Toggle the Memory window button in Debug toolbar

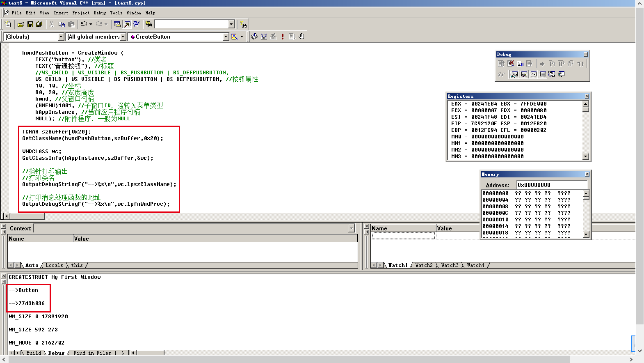[543, 74]
